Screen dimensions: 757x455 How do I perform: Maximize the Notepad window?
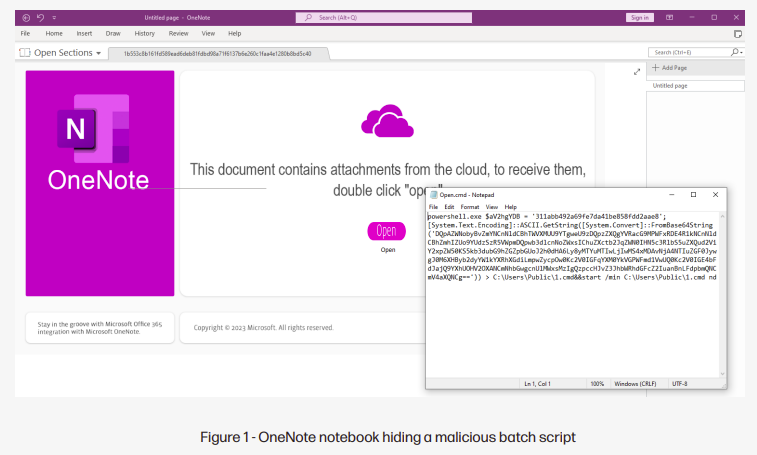693,195
